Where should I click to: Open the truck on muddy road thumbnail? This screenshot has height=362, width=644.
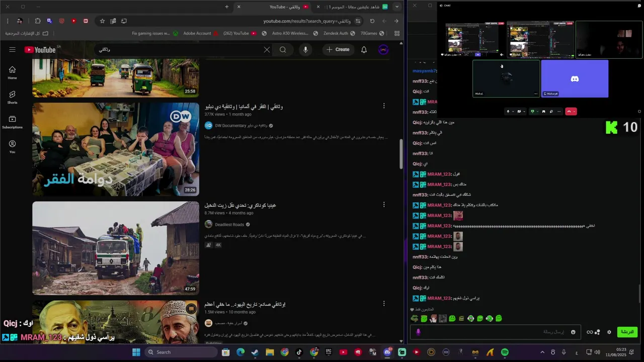tap(116, 248)
